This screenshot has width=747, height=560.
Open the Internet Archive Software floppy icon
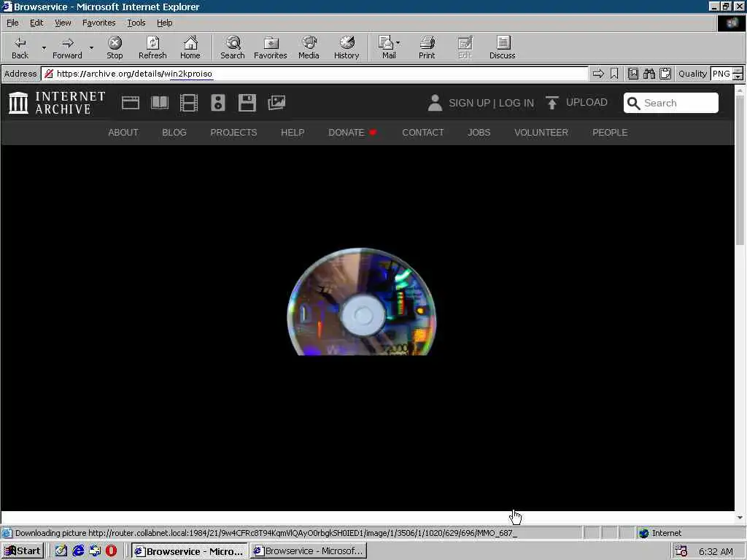[x=247, y=103]
